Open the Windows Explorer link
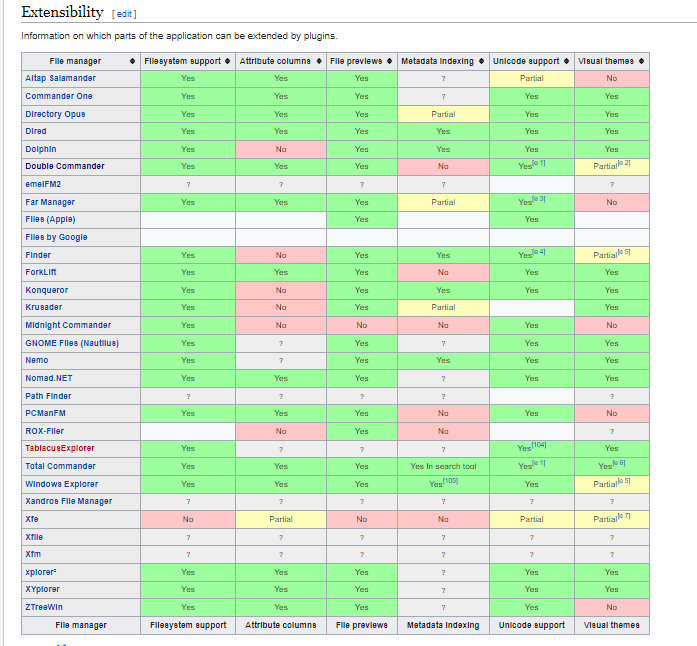The image size is (697, 646). click(62, 484)
